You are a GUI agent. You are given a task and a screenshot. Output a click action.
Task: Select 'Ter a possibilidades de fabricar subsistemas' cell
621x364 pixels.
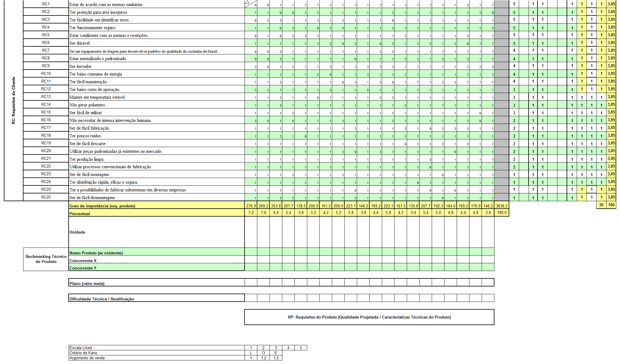(x=157, y=190)
